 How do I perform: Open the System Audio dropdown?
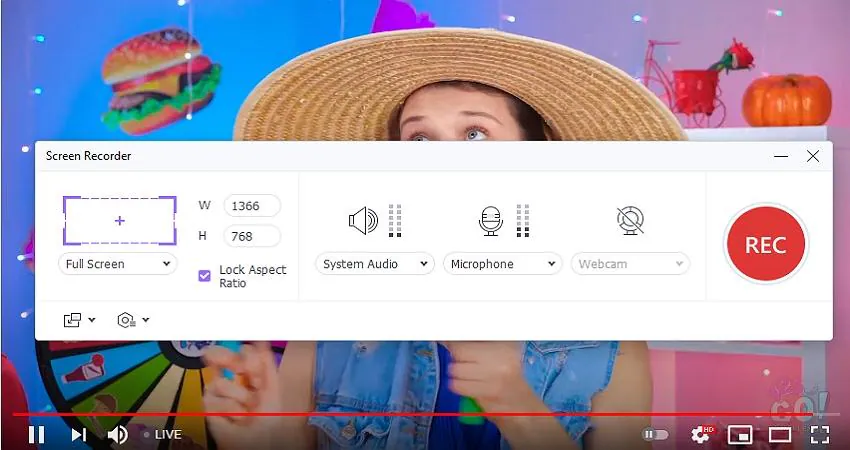375,264
